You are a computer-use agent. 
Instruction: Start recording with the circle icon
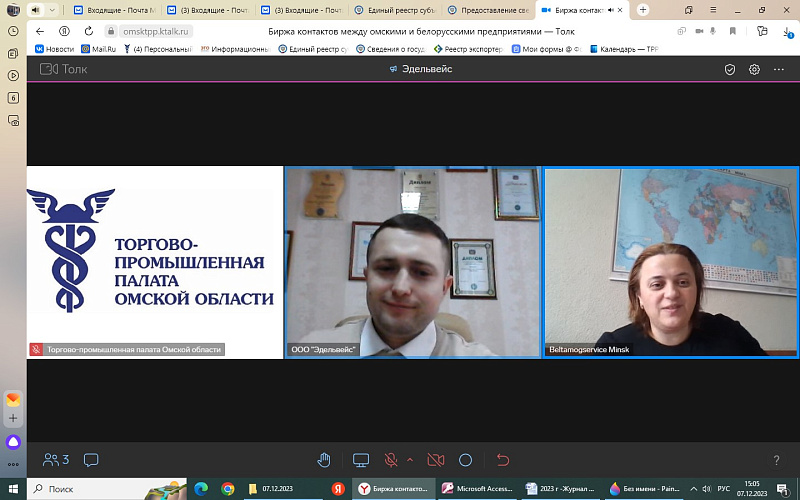tap(465, 460)
